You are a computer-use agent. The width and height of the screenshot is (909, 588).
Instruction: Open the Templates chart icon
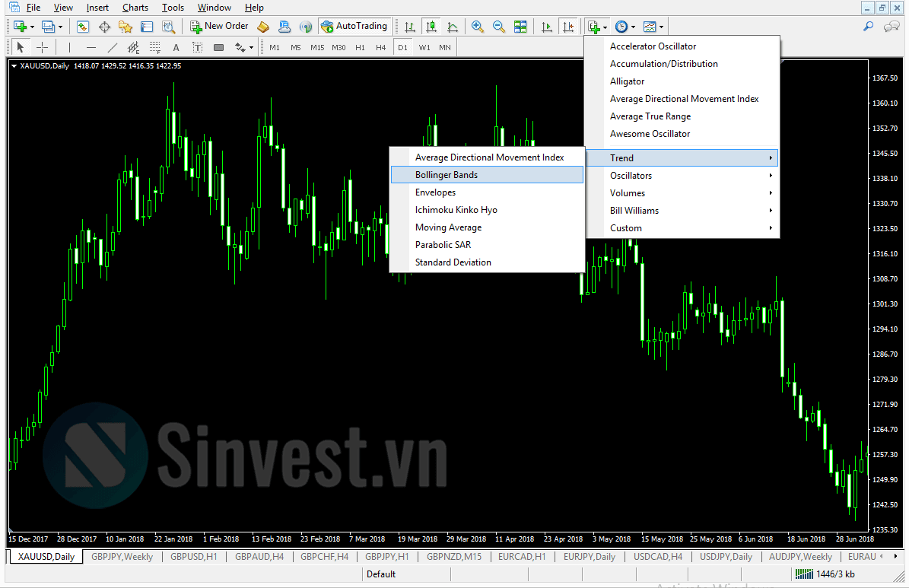point(650,27)
